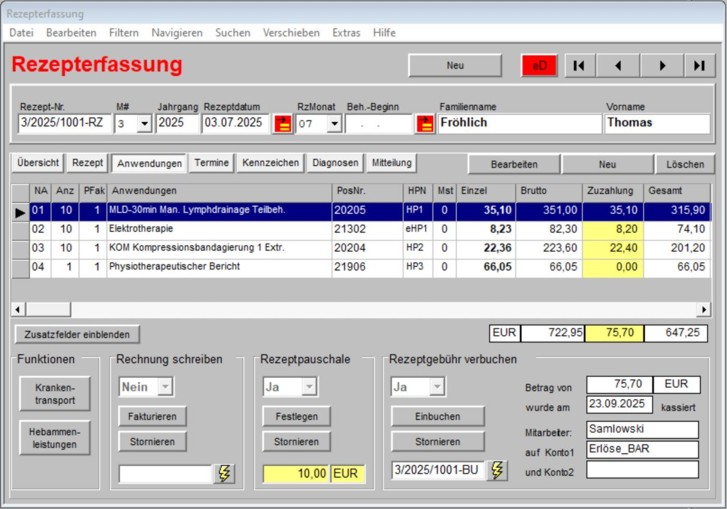
Task: Expand the RzMonat dropdown
Action: [x=333, y=124]
